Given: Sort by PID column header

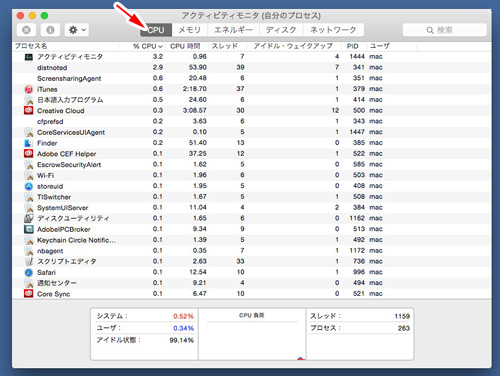Looking at the screenshot, I should (352, 46).
